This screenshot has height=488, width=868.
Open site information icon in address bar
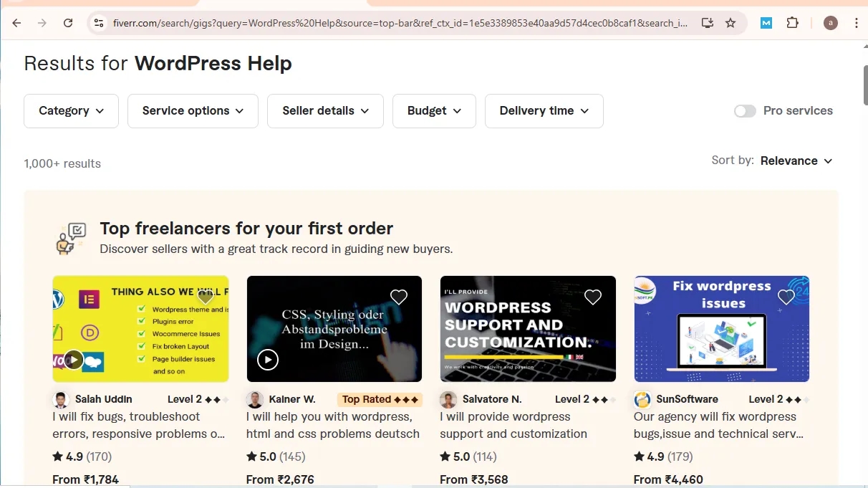tap(99, 23)
